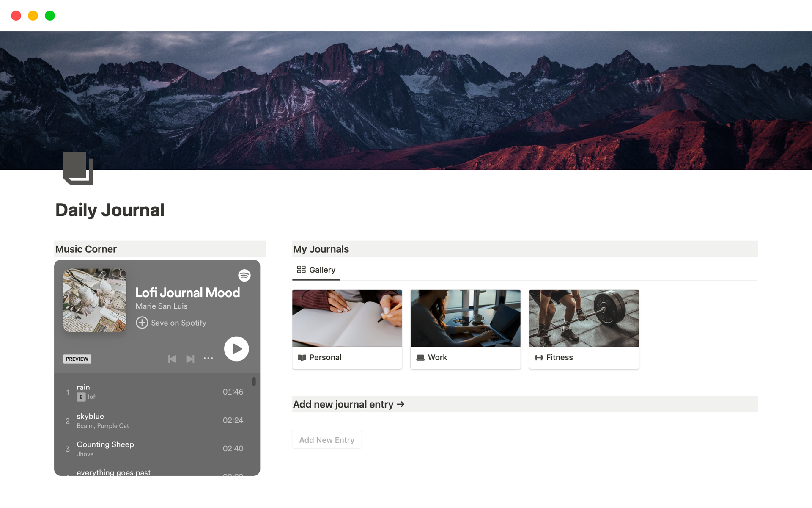Play the Lofi Journal Mood playlist
Viewport: 812px width, 508px height.
[x=236, y=348]
